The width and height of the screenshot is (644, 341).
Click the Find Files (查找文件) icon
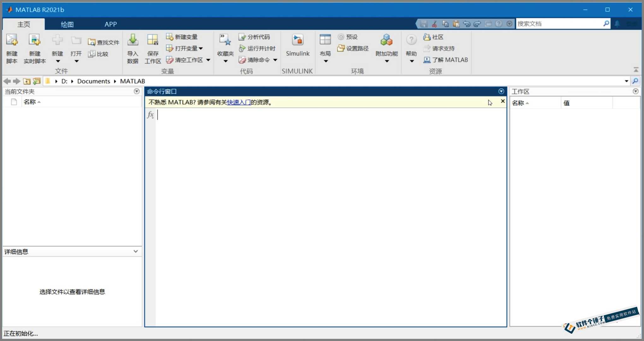coord(92,42)
